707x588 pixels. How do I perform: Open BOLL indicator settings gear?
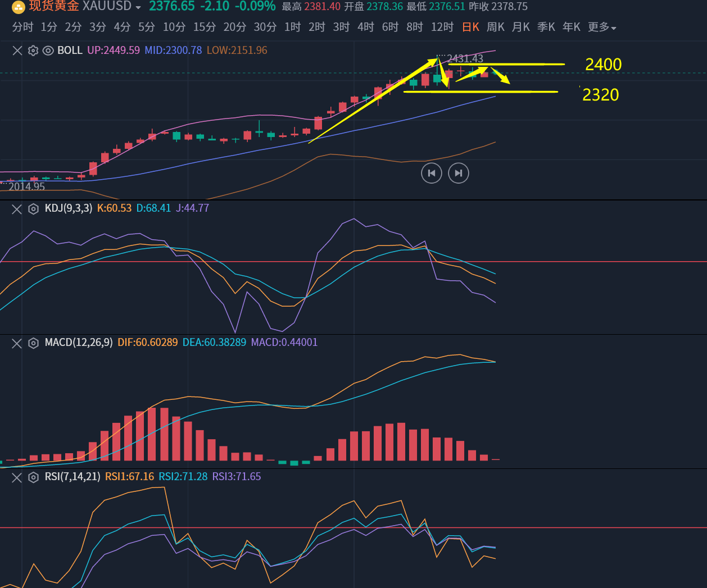33,51
